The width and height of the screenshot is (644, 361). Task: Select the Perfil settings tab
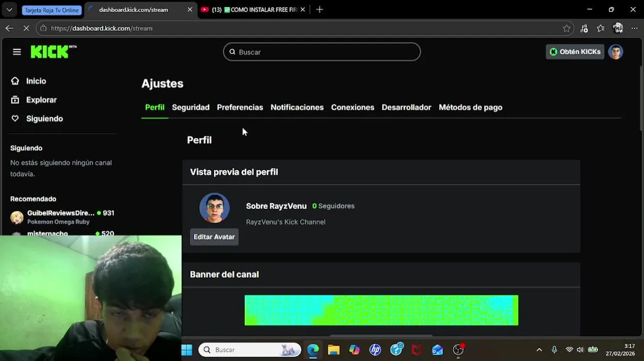[x=154, y=107]
